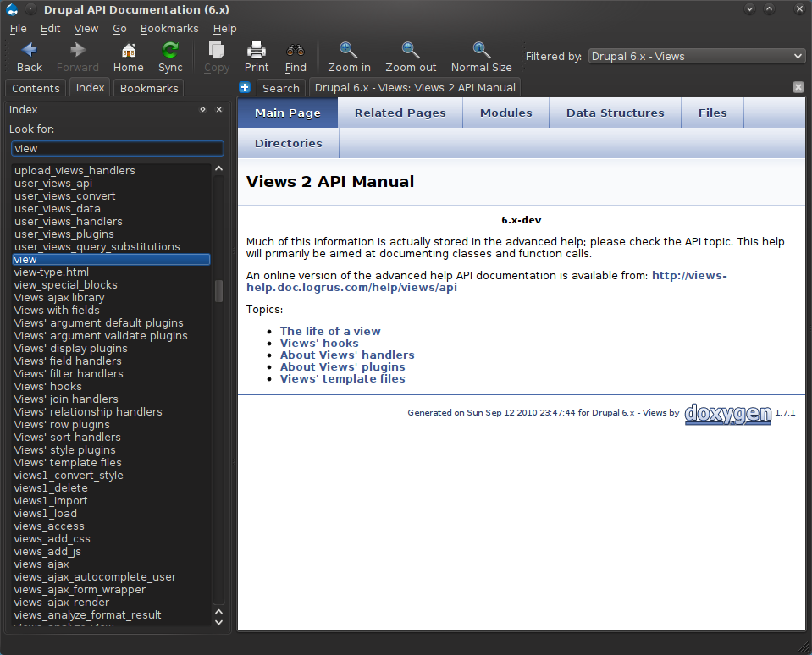
Task: Open 'The life of a view' link
Action: click(330, 331)
